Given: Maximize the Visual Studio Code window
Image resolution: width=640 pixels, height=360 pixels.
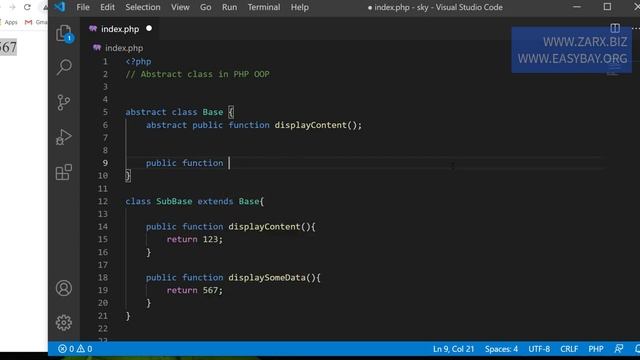Looking at the screenshot, I should 607,7.
